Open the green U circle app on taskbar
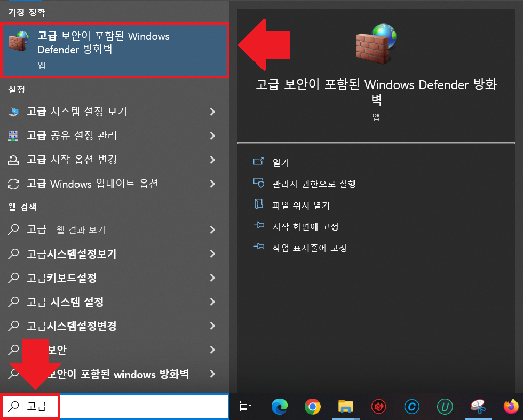This screenshot has height=420, width=523. [445, 407]
